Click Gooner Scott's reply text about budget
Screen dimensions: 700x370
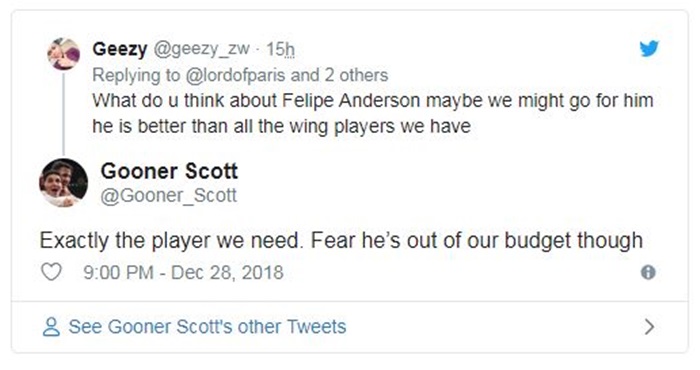point(341,241)
